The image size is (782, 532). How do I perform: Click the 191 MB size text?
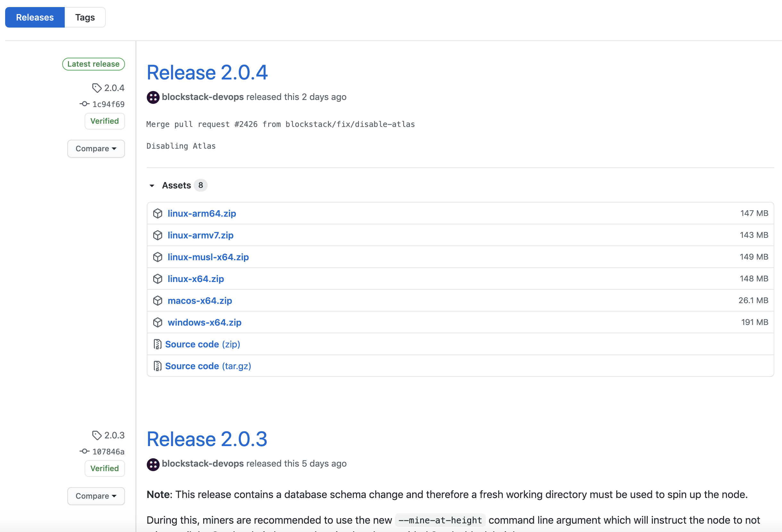[x=755, y=322]
